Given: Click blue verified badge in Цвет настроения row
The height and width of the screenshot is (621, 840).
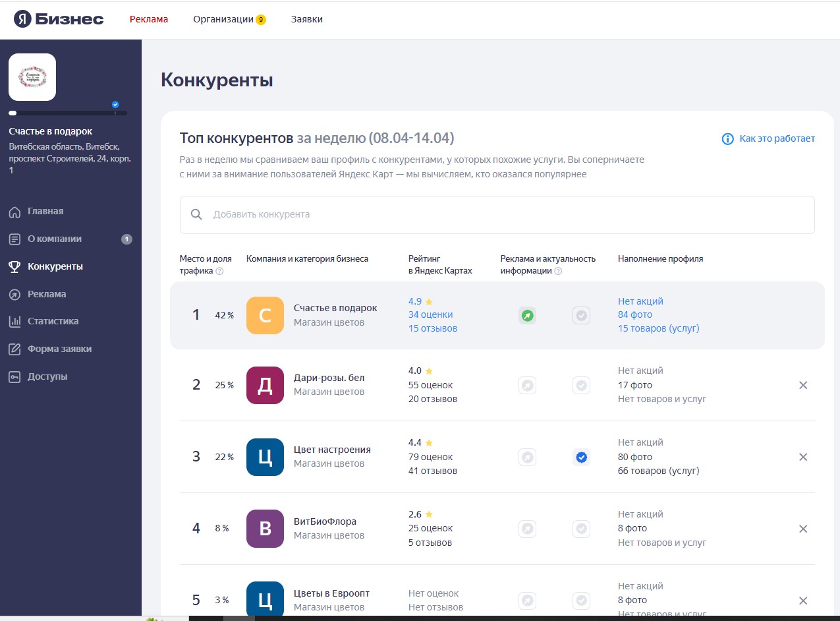Looking at the screenshot, I should (581, 457).
